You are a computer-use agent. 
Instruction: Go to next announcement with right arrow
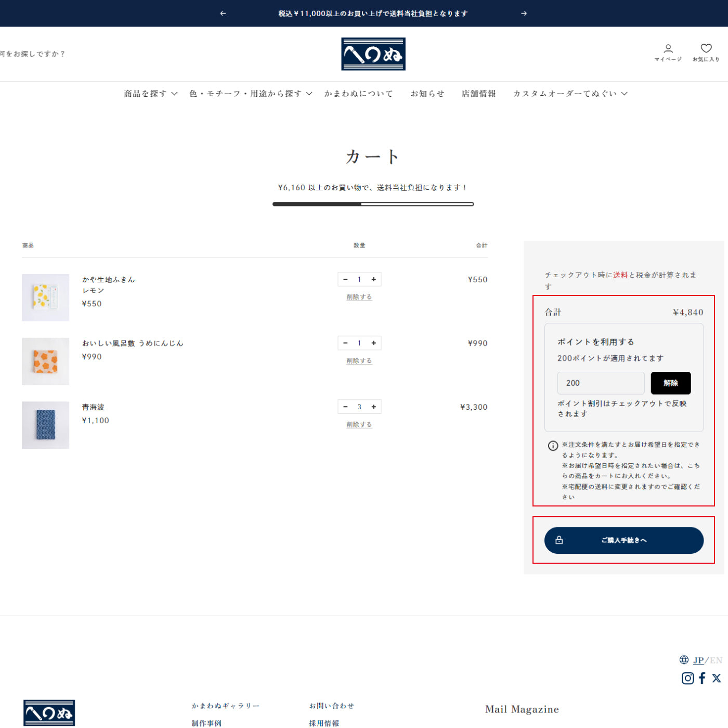click(524, 14)
